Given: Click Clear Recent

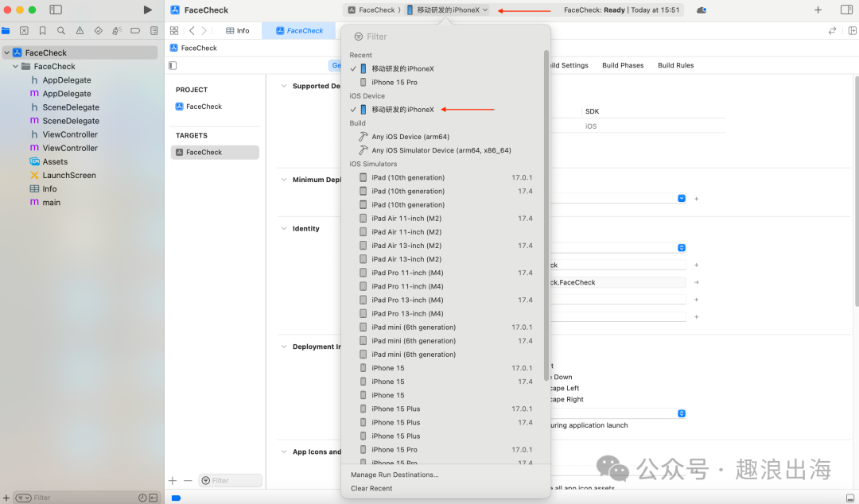Looking at the screenshot, I should click(x=371, y=489).
